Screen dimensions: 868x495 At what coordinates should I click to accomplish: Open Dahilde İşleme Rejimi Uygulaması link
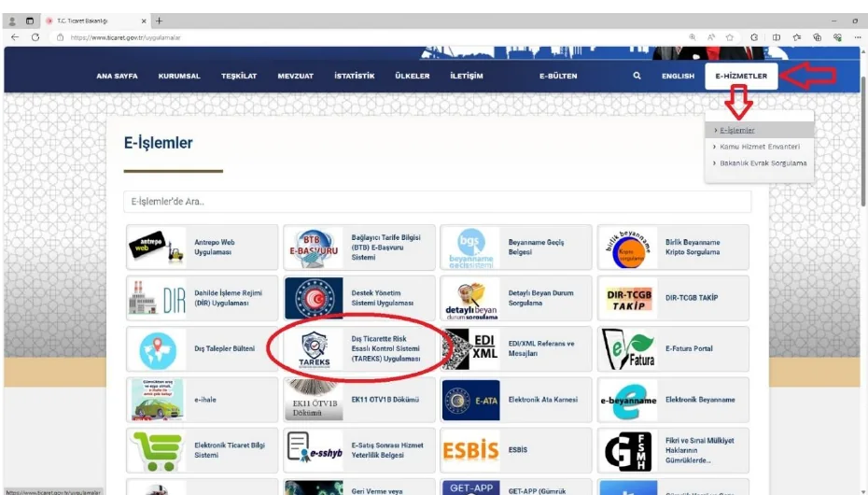pyautogui.click(x=228, y=298)
